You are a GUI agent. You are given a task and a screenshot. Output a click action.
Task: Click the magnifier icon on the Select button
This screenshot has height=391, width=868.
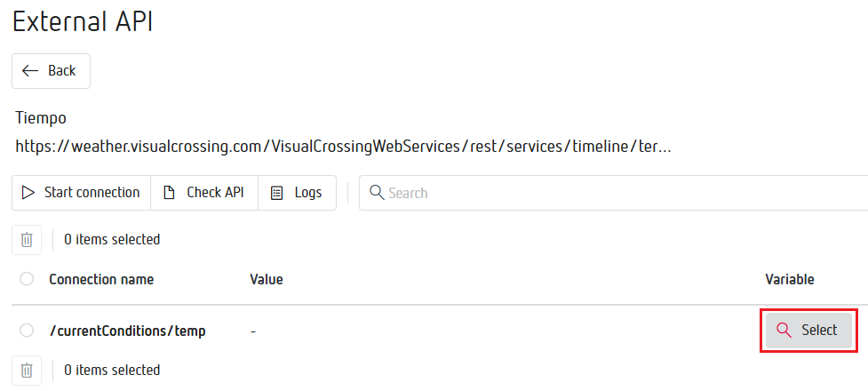[784, 330]
